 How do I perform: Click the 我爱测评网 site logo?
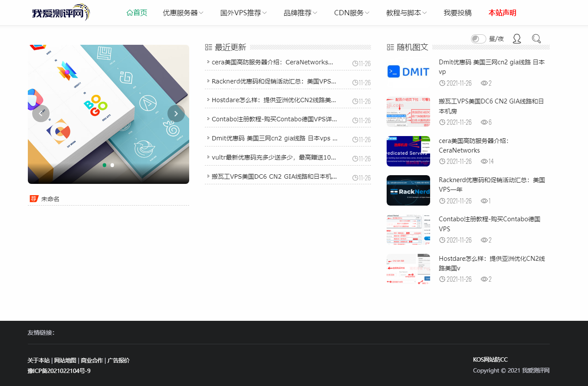(x=61, y=13)
